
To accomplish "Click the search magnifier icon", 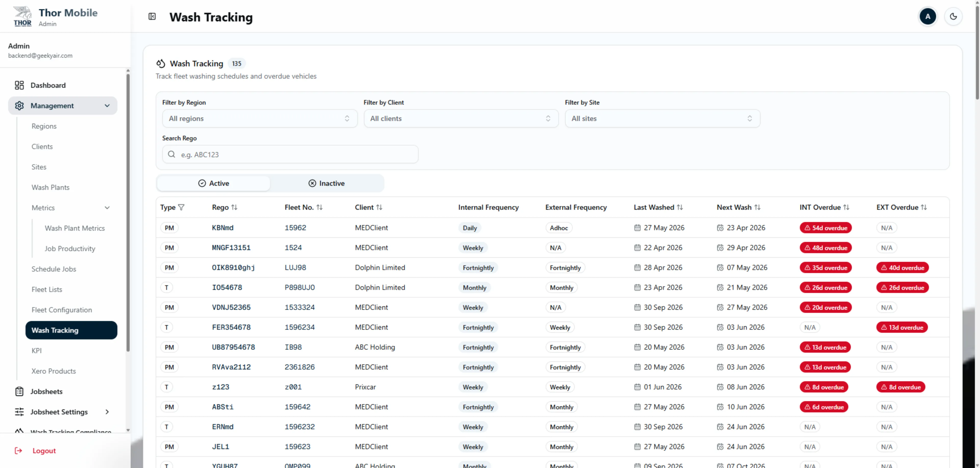I will pos(171,154).
